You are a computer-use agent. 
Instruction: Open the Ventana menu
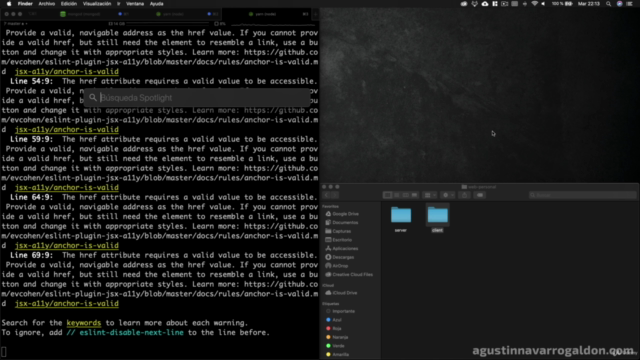click(x=135, y=4)
